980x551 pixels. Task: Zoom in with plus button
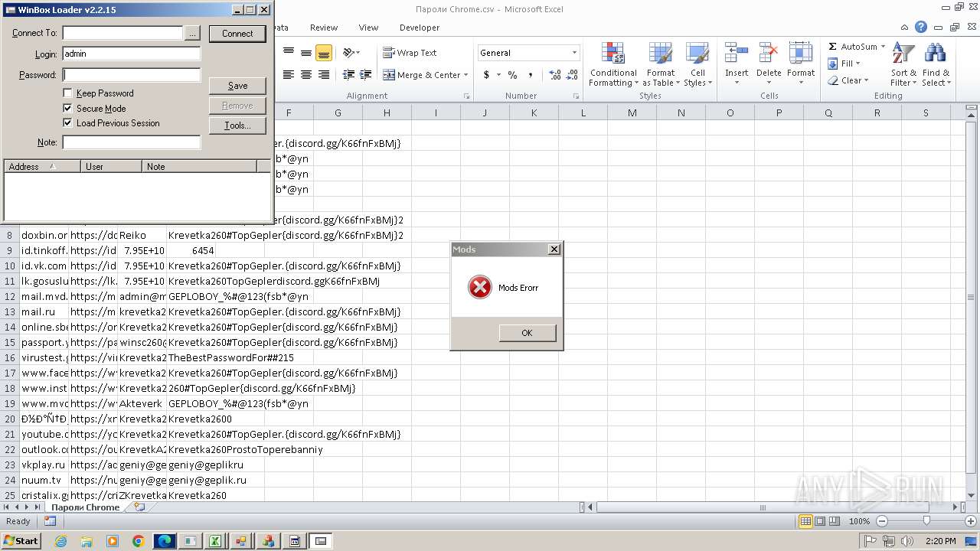pyautogui.click(x=971, y=521)
